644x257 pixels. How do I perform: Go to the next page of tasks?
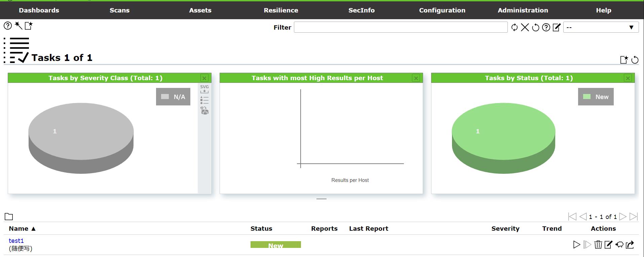(623, 217)
